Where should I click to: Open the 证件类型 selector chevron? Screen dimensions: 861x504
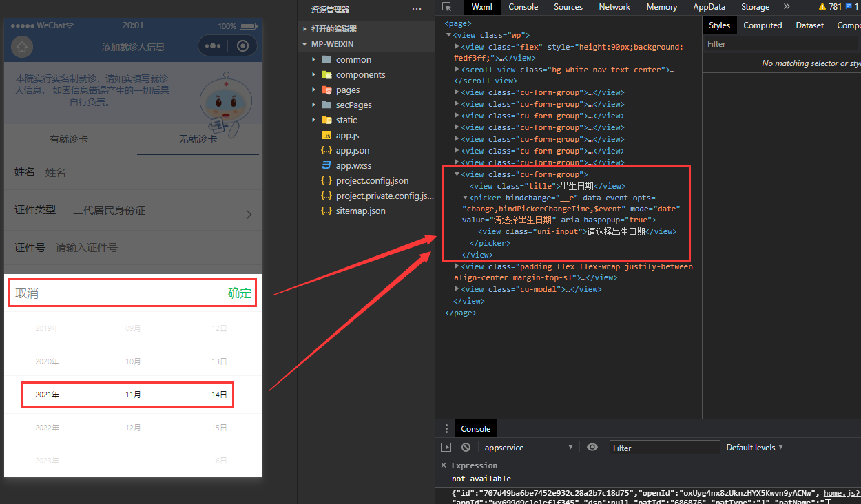(249, 215)
